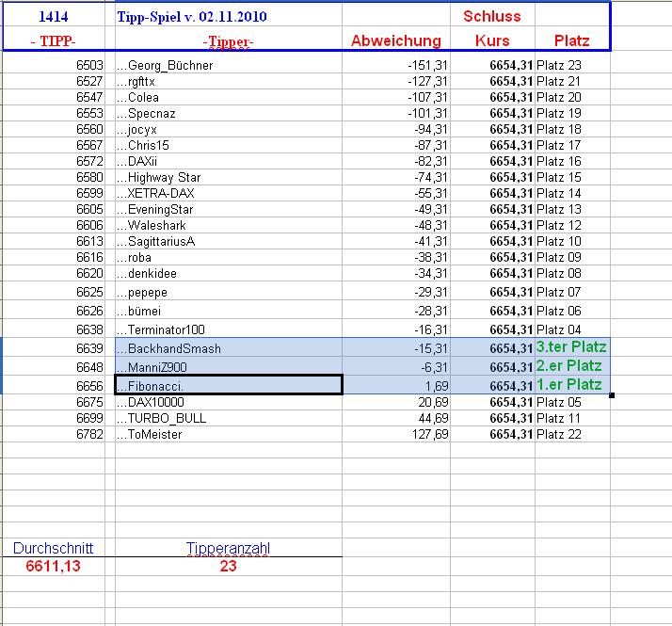672x626 pixels.
Task: Select the roba tipper cell
Action: click(229, 257)
